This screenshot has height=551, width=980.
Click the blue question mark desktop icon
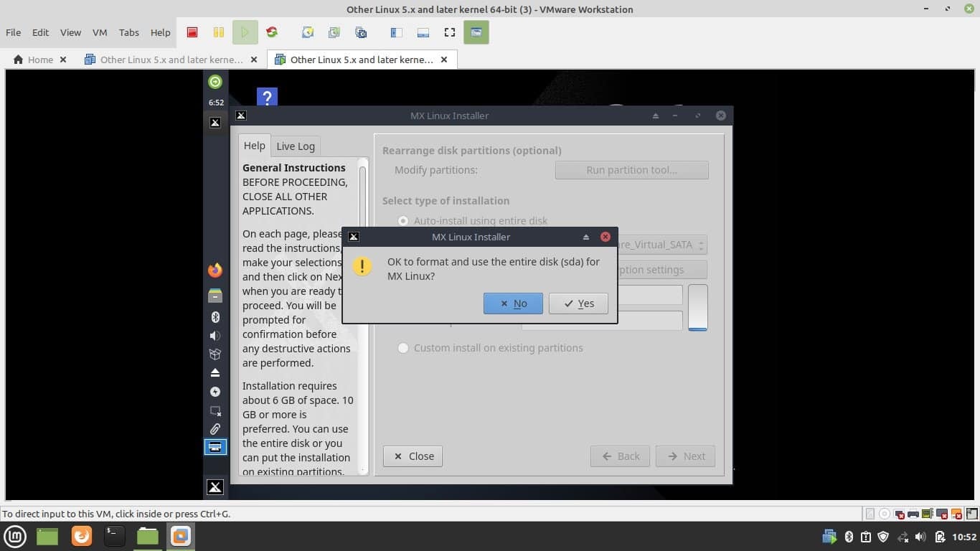point(267,97)
